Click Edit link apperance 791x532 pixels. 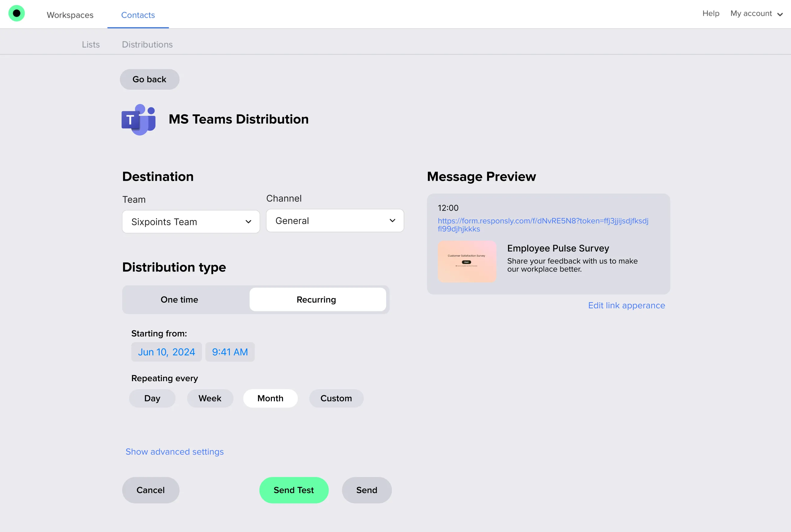627,305
